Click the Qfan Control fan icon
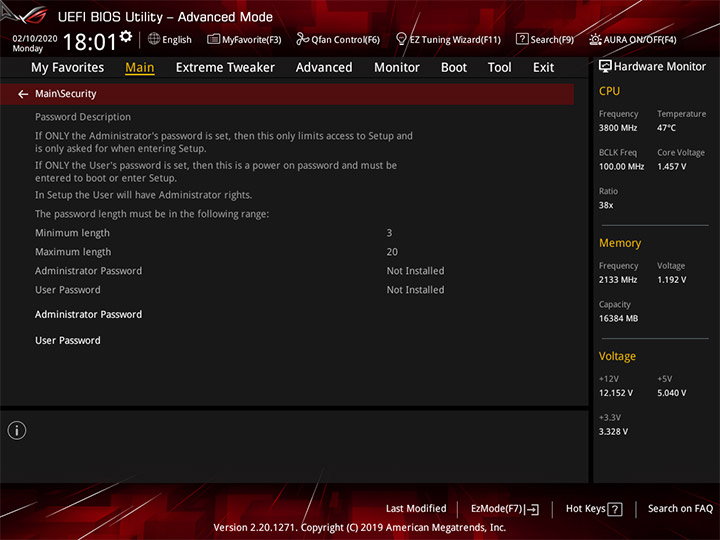The height and width of the screenshot is (540, 720). 302,39
